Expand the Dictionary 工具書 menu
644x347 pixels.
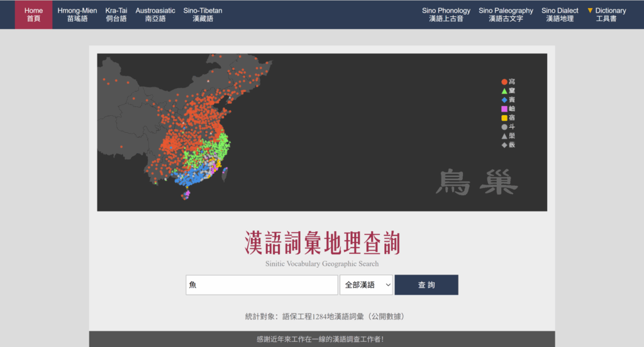[607, 14]
